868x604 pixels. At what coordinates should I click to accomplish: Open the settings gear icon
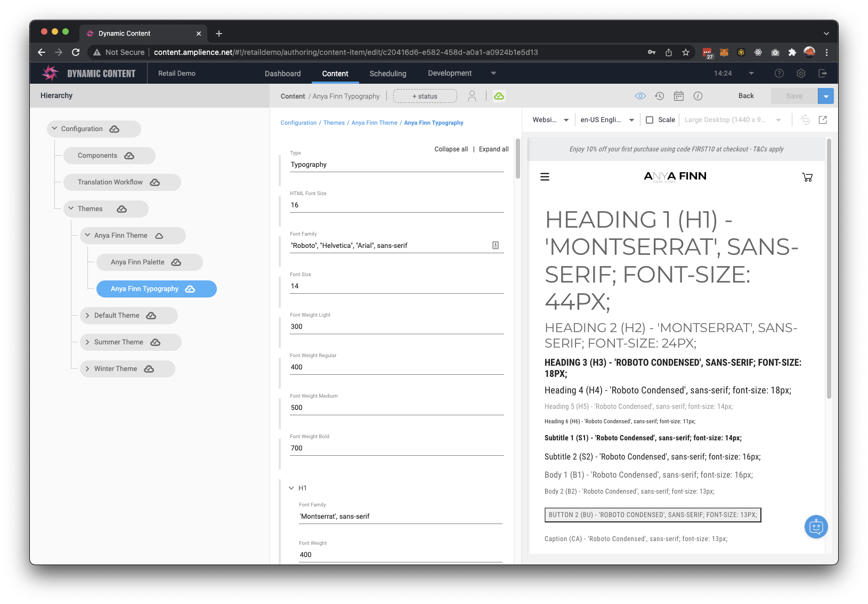click(x=801, y=73)
